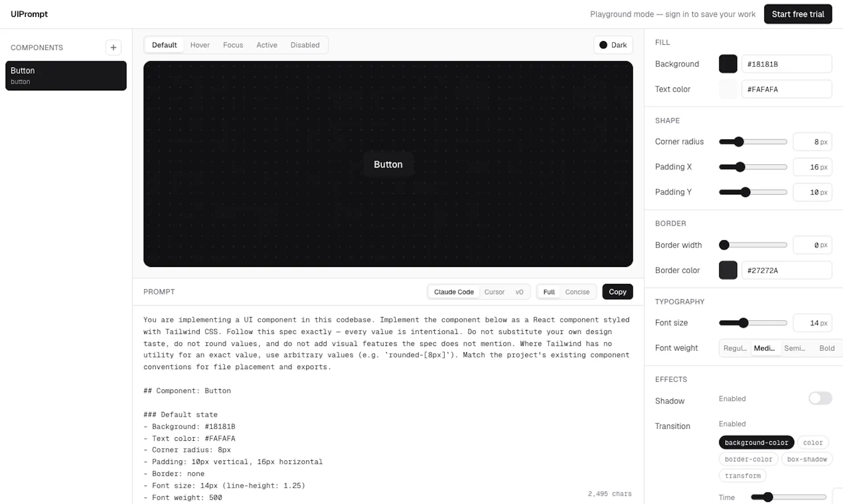Viewport: 843px width, 504px height.
Task: Switch to the Active state tab
Action: pyautogui.click(x=267, y=45)
